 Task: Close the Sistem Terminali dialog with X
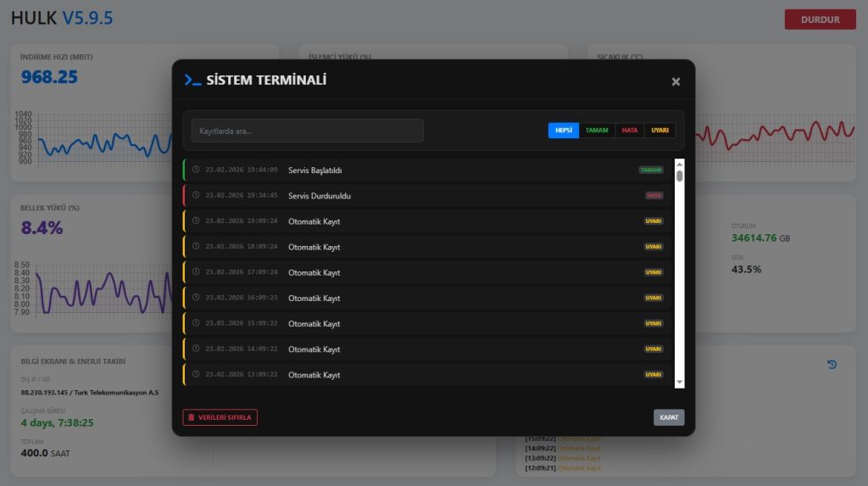pos(676,81)
